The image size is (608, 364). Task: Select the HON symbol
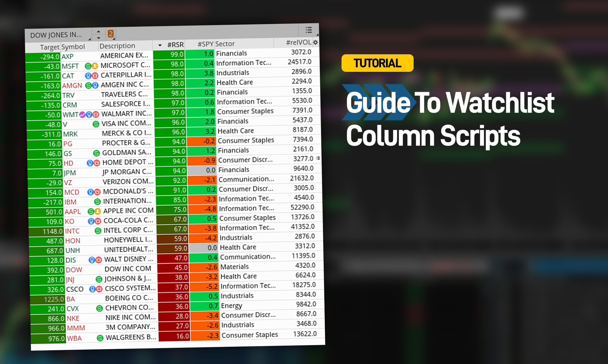tap(73, 241)
